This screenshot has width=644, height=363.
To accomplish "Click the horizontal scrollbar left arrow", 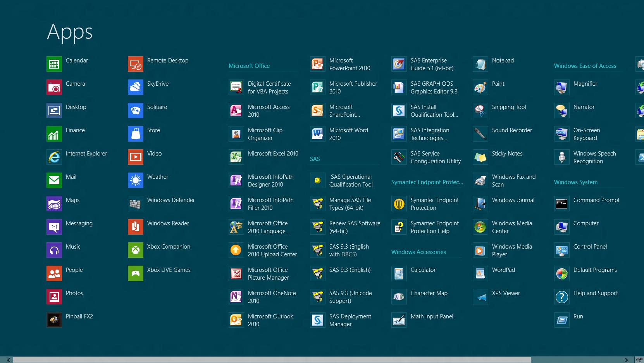I will 9,360.
